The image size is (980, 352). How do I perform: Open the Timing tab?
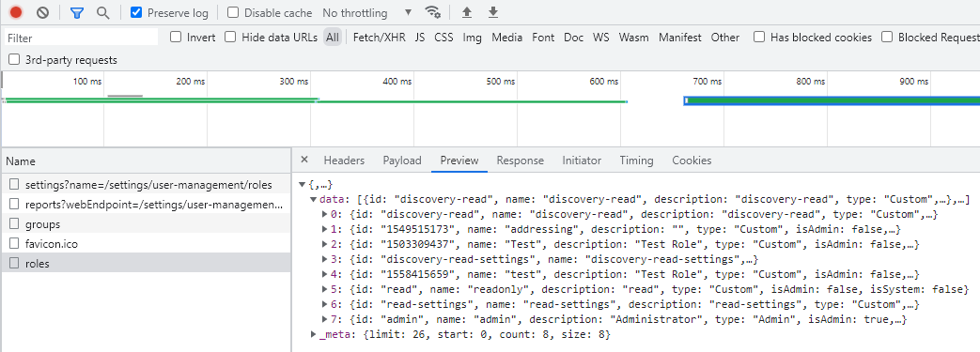click(x=636, y=161)
